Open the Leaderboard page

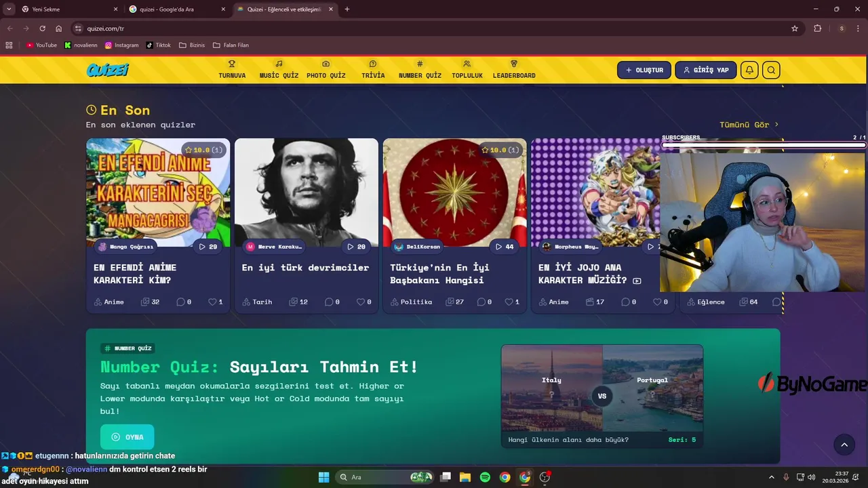tap(514, 70)
